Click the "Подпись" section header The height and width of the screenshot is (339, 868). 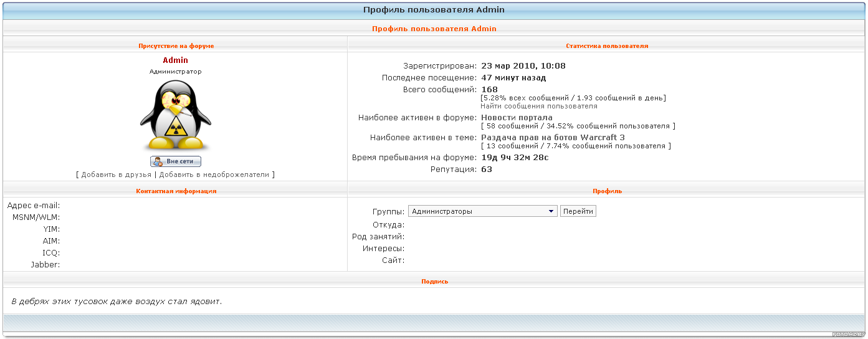(434, 282)
